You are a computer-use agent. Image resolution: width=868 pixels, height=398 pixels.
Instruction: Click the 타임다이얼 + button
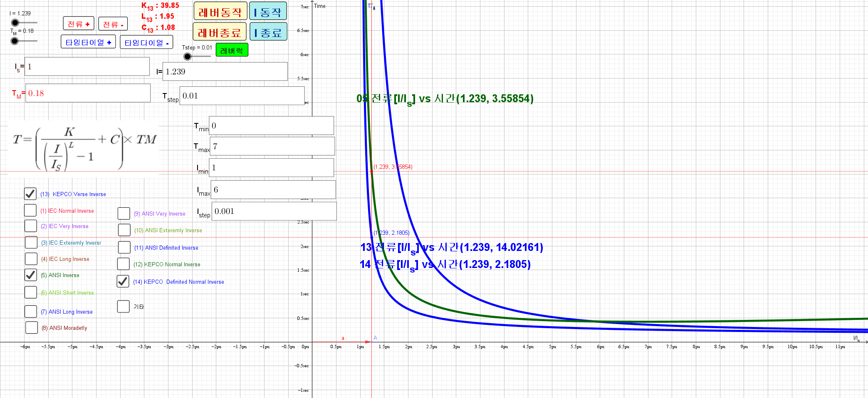tap(88, 42)
